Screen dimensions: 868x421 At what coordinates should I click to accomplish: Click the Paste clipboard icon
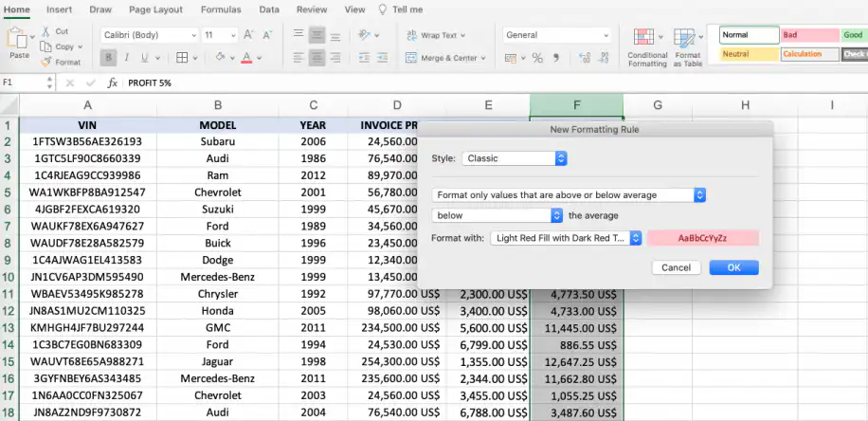coord(17,39)
